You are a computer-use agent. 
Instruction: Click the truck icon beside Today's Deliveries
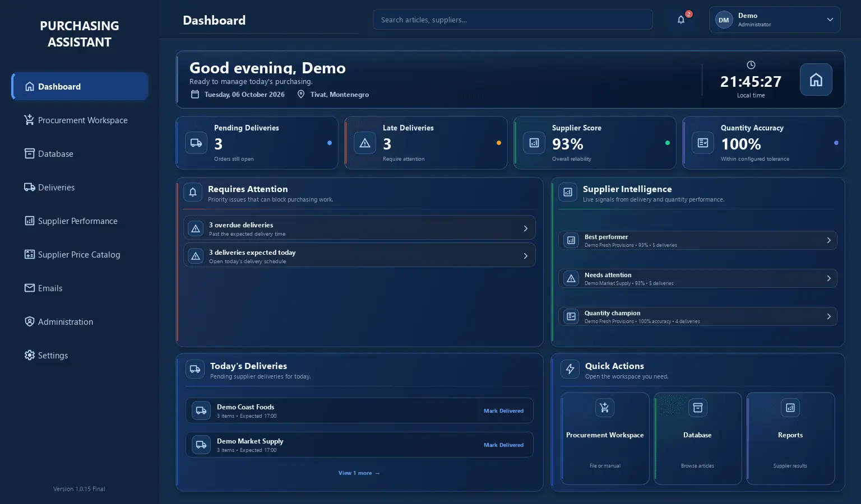(195, 369)
